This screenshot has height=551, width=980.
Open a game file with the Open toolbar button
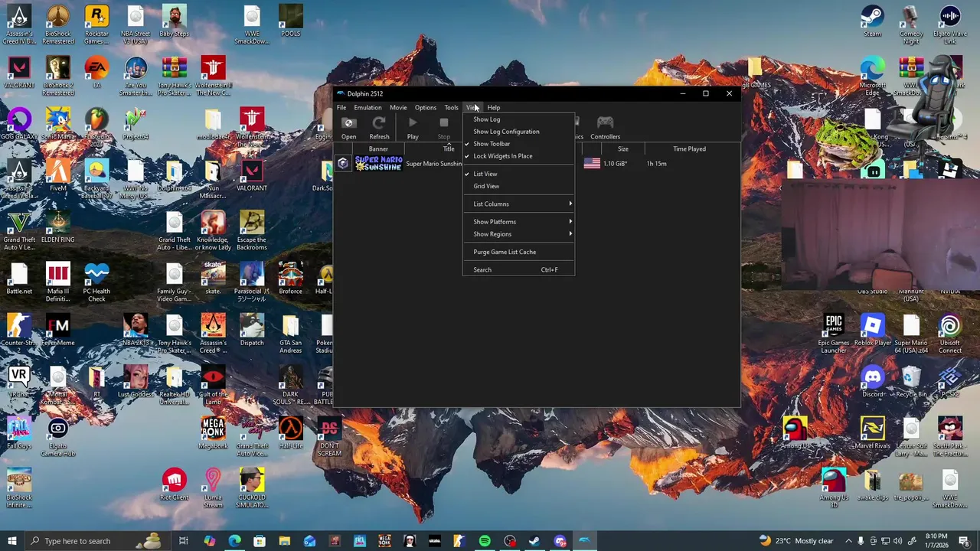point(348,128)
